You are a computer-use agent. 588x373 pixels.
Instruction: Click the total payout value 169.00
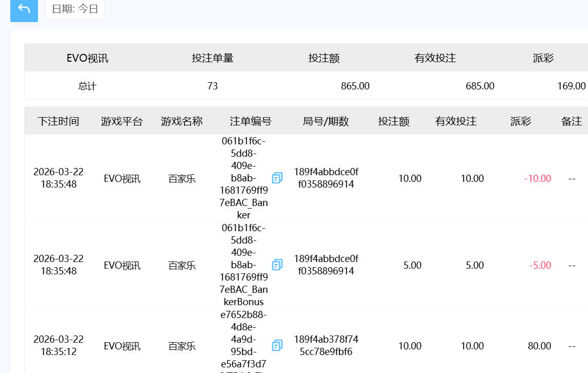[x=571, y=86]
